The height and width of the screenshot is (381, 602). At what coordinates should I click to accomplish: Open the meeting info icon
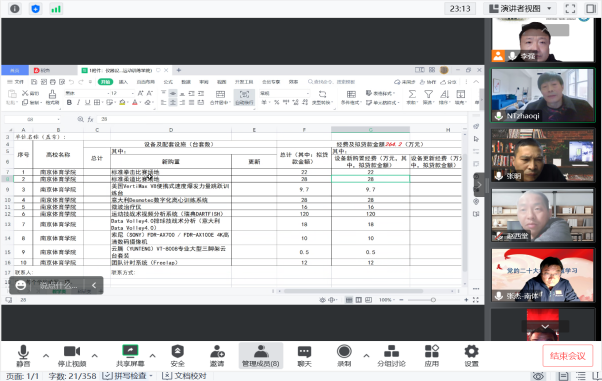(x=15, y=8)
